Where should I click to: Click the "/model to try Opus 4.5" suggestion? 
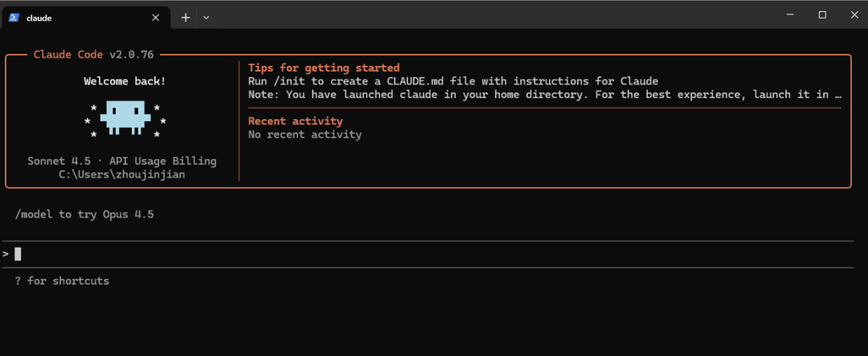point(84,215)
